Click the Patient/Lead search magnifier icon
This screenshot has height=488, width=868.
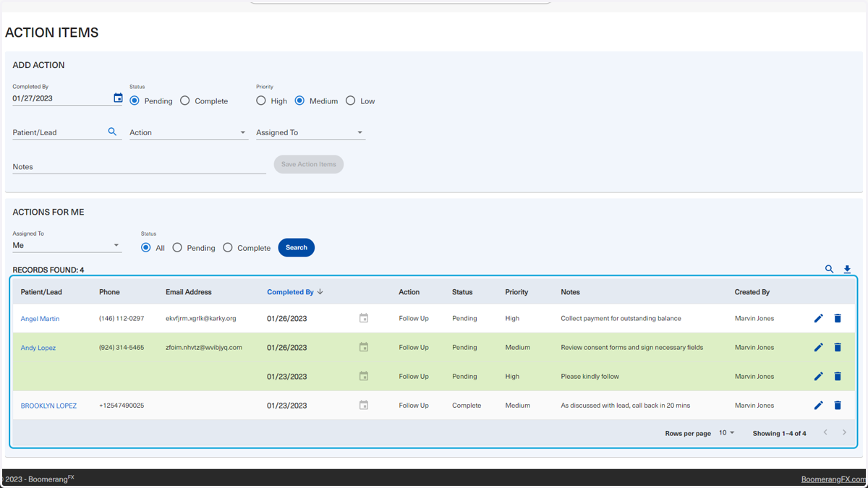coord(112,132)
